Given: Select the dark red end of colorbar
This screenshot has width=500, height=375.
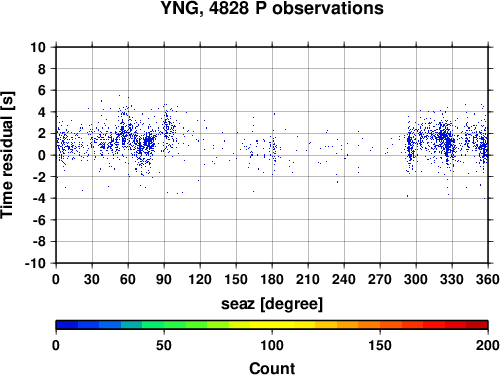Looking at the screenshot, I should pos(477,325).
